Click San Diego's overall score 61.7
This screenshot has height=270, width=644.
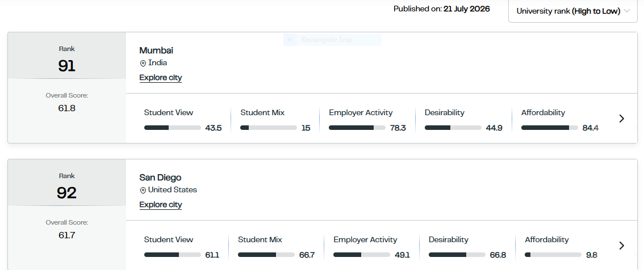click(x=67, y=235)
